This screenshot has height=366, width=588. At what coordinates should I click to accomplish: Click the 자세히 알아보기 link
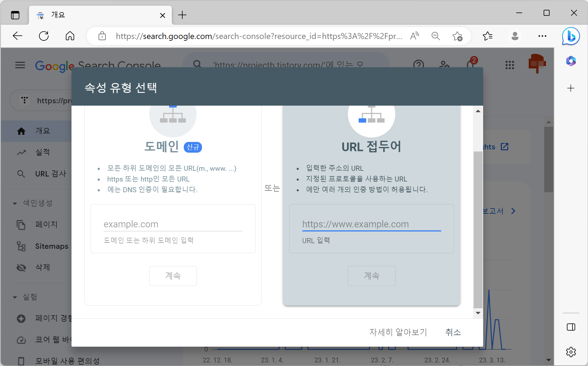tap(398, 332)
